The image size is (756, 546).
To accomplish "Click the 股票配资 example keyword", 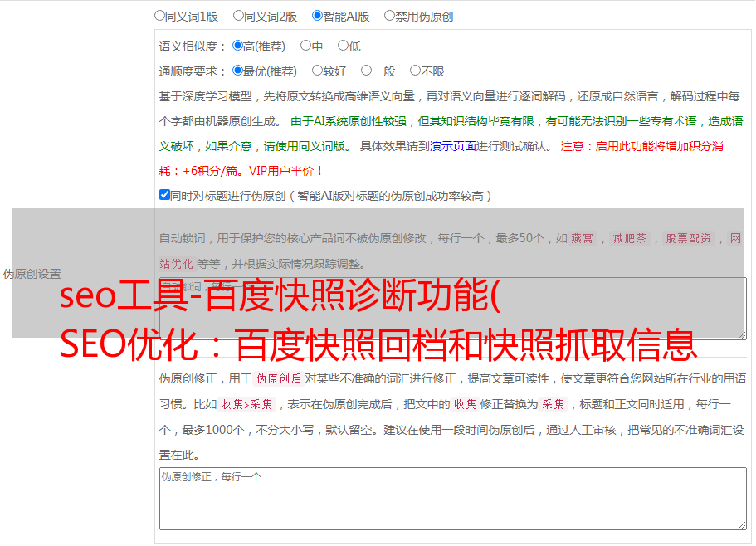I will pos(689,238).
